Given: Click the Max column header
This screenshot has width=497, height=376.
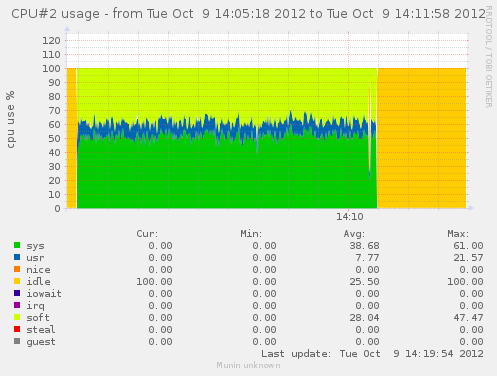Looking at the screenshot, I should pos(458,234).
